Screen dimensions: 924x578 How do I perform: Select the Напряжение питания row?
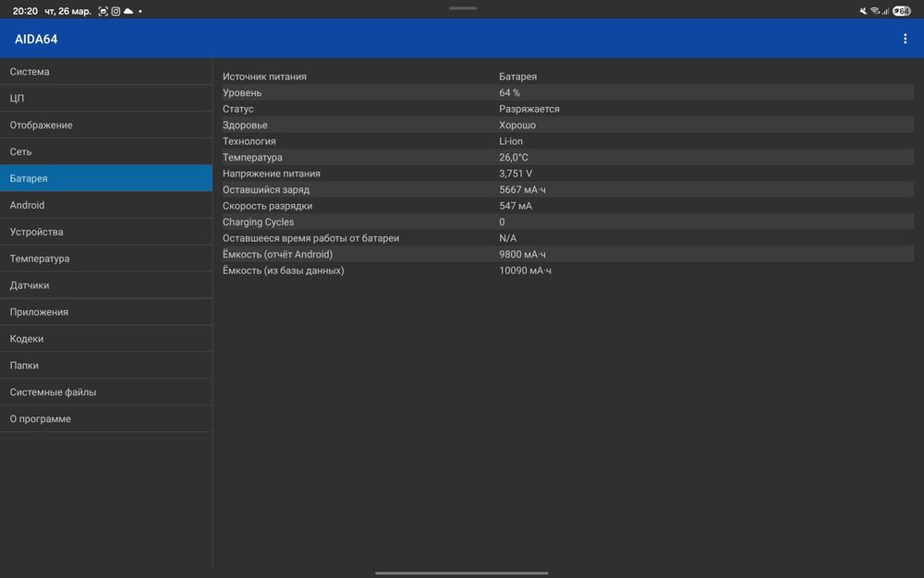point(568,174)
